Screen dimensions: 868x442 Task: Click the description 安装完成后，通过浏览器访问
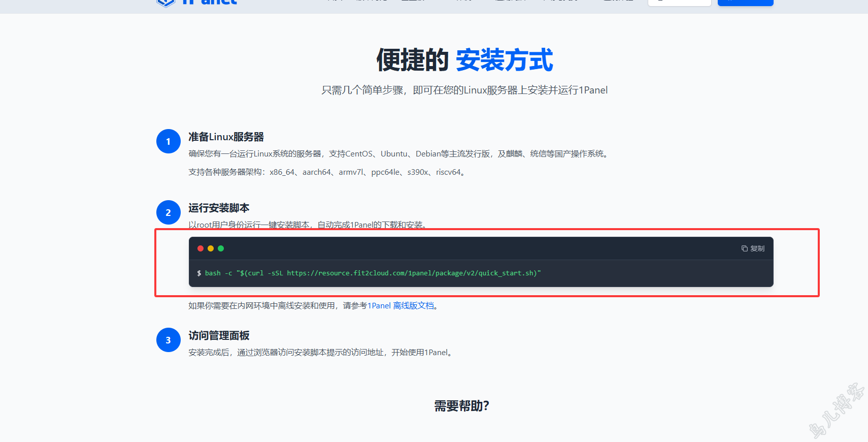(322, 353)
